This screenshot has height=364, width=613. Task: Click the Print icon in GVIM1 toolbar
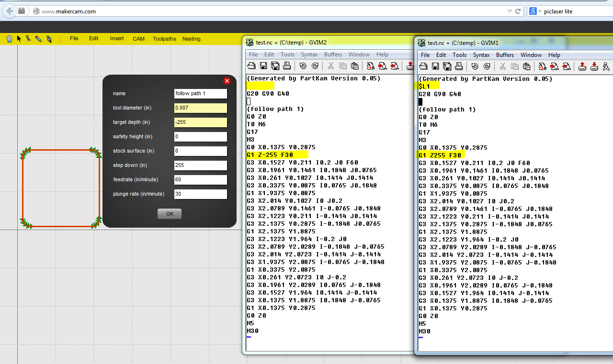[x=459, y=66]
